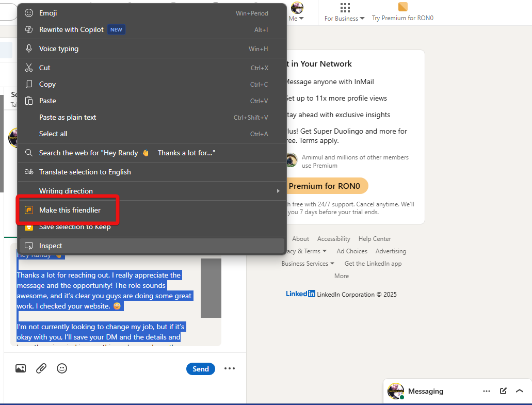Click the microphone icon for Voice typing
Screen dimensions: 532x405
click(x=29, y=48)
